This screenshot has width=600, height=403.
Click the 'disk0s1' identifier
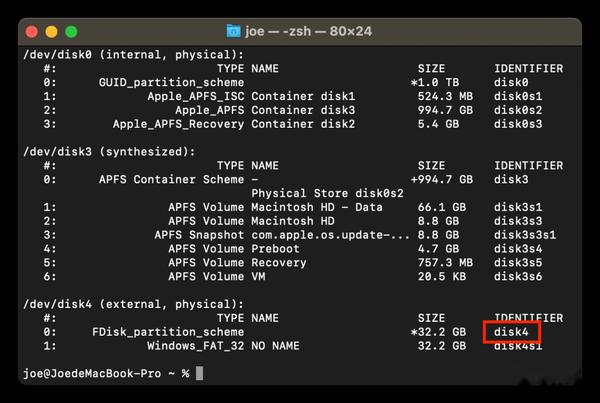[518, 96]
